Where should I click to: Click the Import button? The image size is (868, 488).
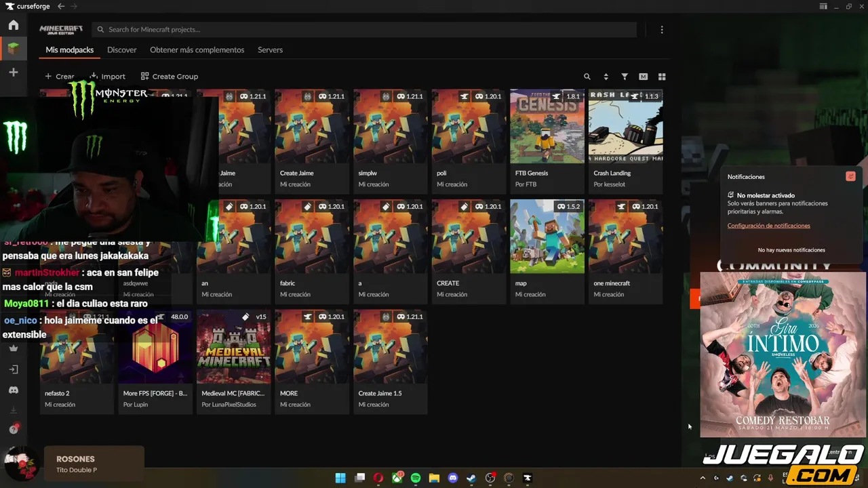[108, 77]
